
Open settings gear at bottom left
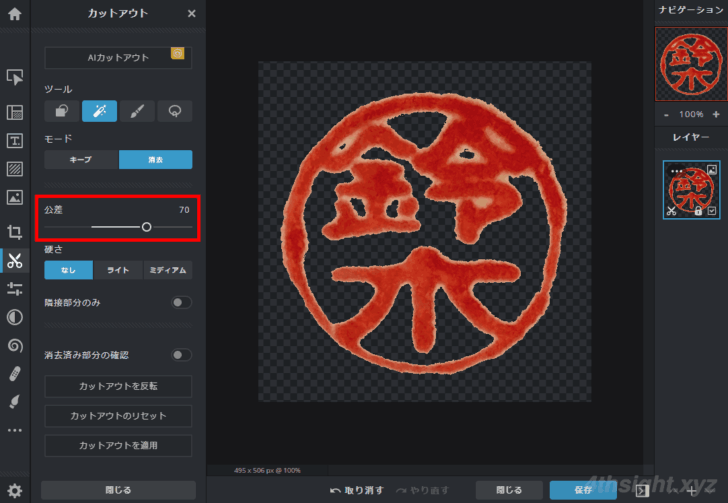click(x=14, y=490)
